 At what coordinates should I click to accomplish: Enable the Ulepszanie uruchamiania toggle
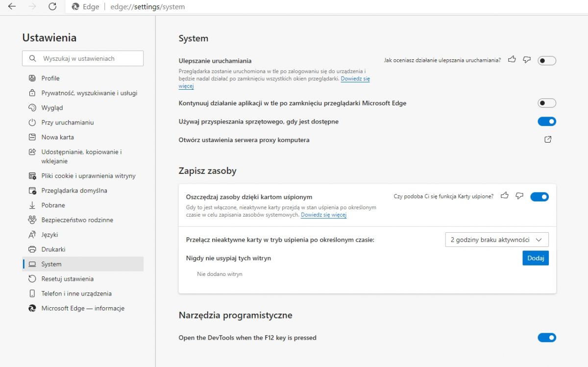click(x=547, y=61)
